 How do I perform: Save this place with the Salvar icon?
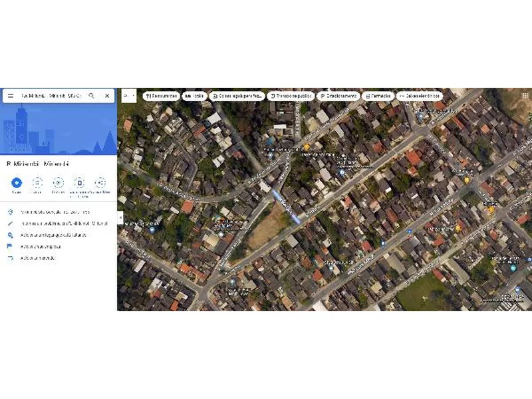pos(37,183)
